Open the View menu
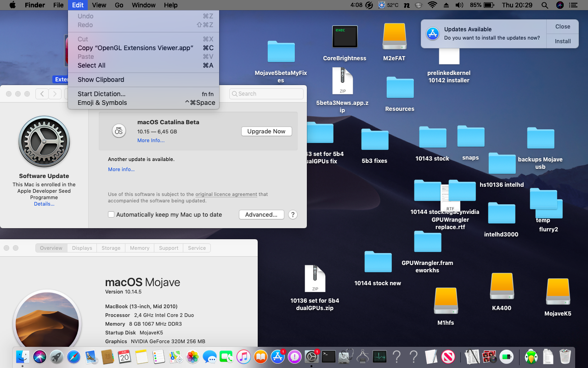Viewport: 588px width, 368px height. (99, 5)
